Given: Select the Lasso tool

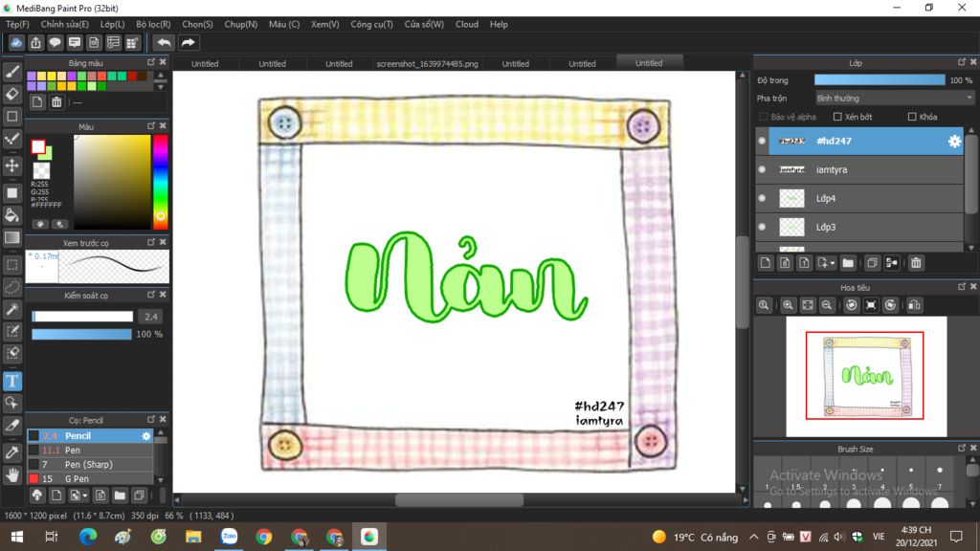Looking at the screenshot, I should [x=11, y=287].
